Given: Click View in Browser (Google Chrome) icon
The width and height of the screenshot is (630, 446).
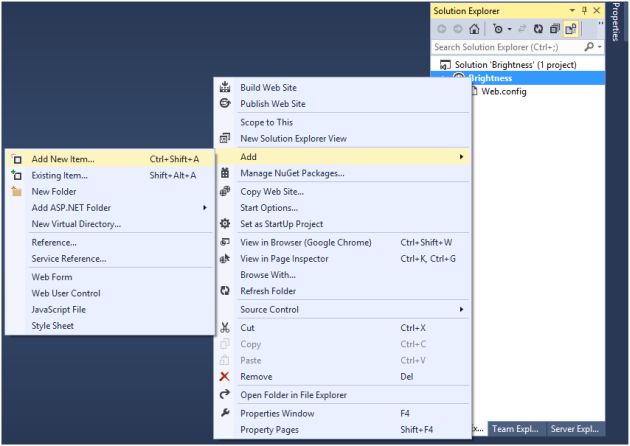Looking at the screenshot, I should (225, 242).
